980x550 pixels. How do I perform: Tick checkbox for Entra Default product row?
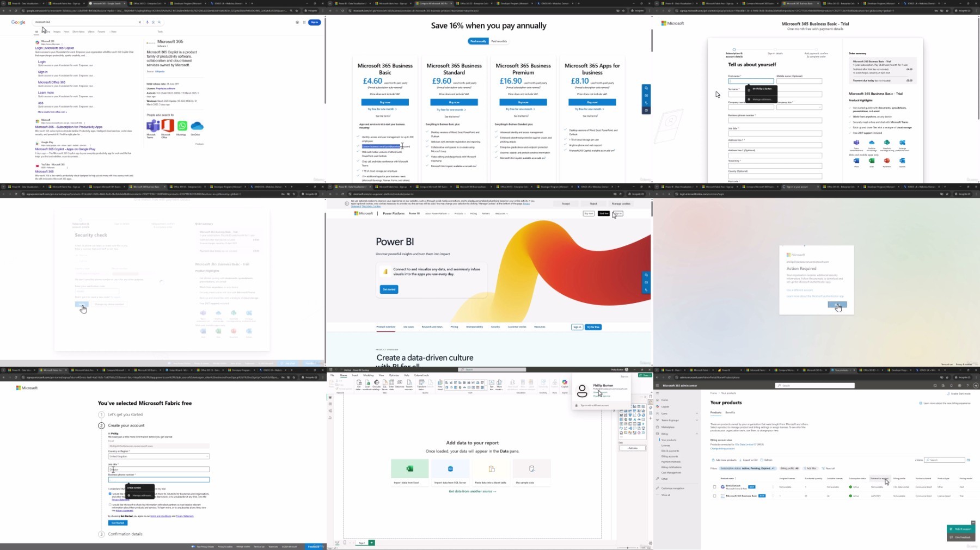(x=714, y=487)
